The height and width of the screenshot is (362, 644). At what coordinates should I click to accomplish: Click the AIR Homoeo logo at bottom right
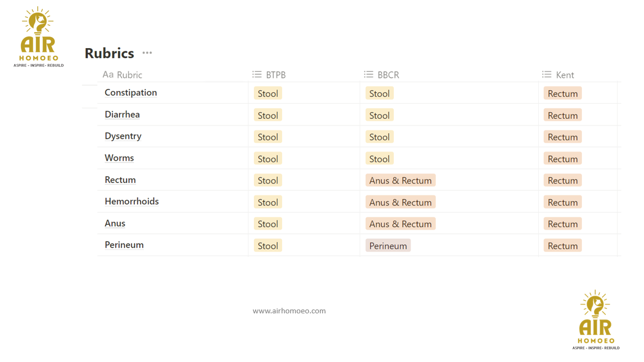(595, 320)
